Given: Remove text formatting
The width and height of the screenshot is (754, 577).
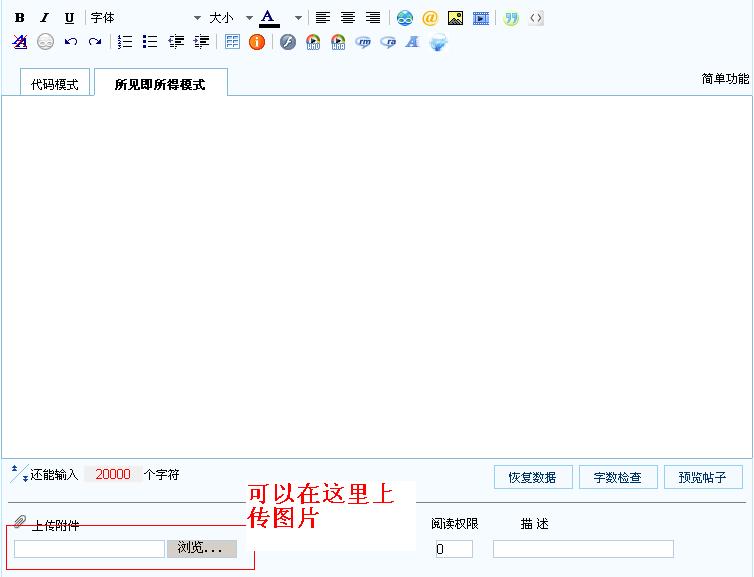Looking at the screenshot, I should click(x=20, y=42).
